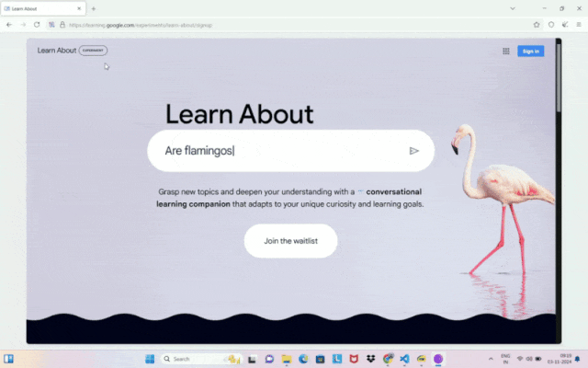
Task: Expand the system tray hidden icons chevron
Action: point(488,359)
